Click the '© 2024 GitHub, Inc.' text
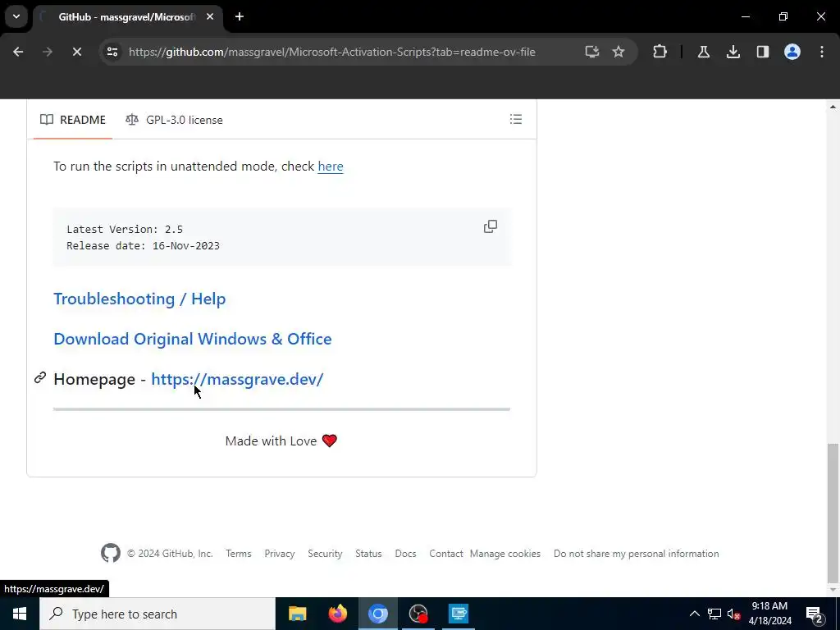This screenshot has width=840, height=630. [170, 554]
